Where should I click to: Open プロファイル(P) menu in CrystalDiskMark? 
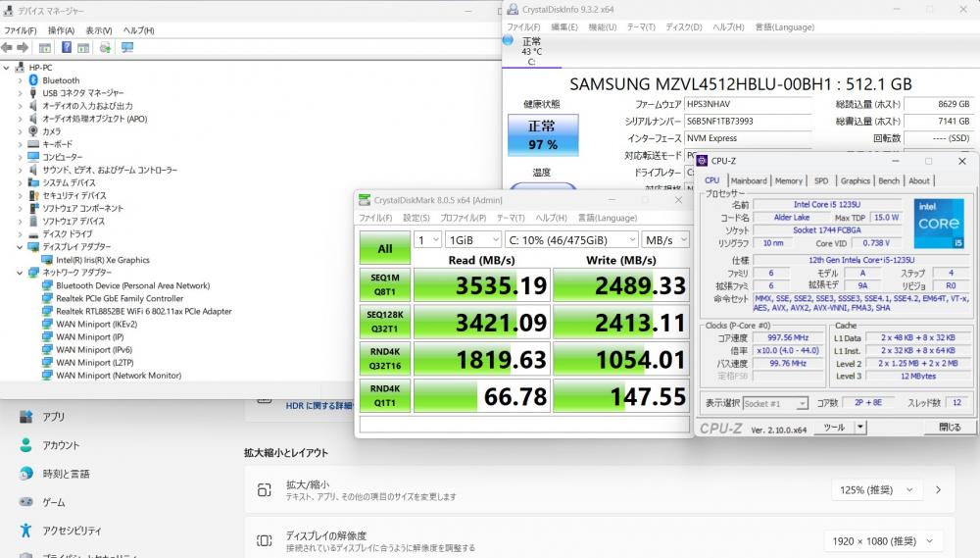[464, 218]
